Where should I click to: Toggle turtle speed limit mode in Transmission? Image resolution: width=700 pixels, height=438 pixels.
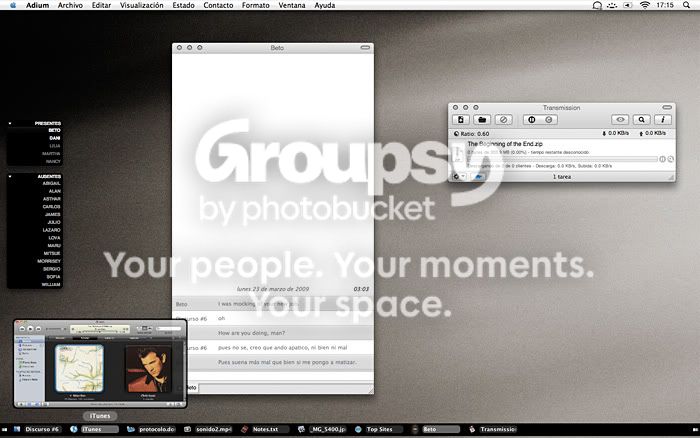point(479,177)
